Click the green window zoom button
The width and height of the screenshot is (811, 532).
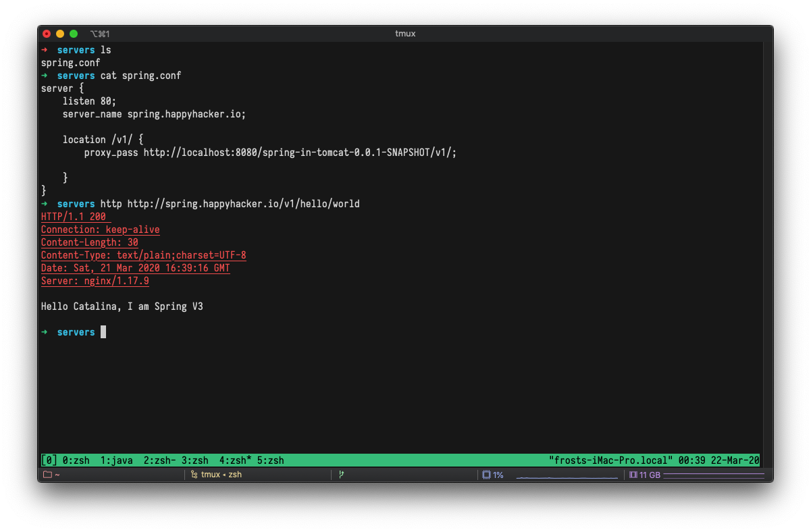pyautogui.click(x=74, y=34)
